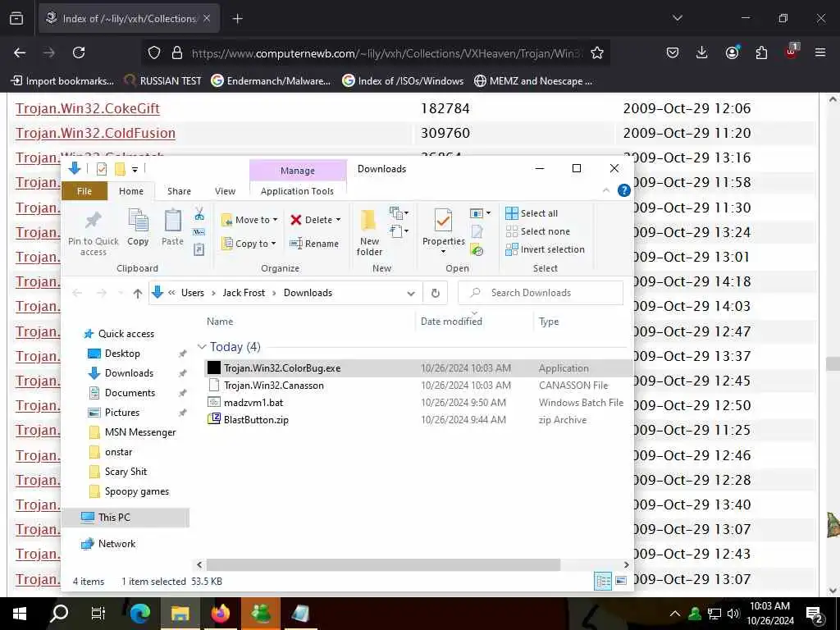Open Microsoft Edge from taskbar

[x=139, y=613]
